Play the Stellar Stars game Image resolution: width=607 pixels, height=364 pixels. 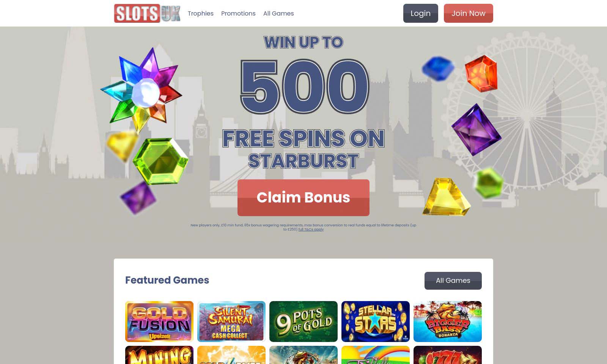376,322
